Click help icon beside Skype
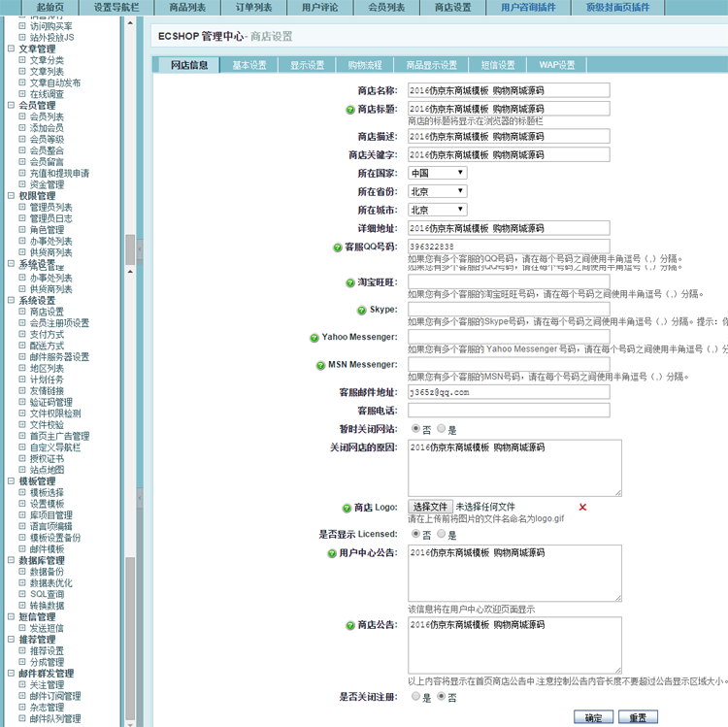This screenshot has width=728, height=727. [362, 310]
